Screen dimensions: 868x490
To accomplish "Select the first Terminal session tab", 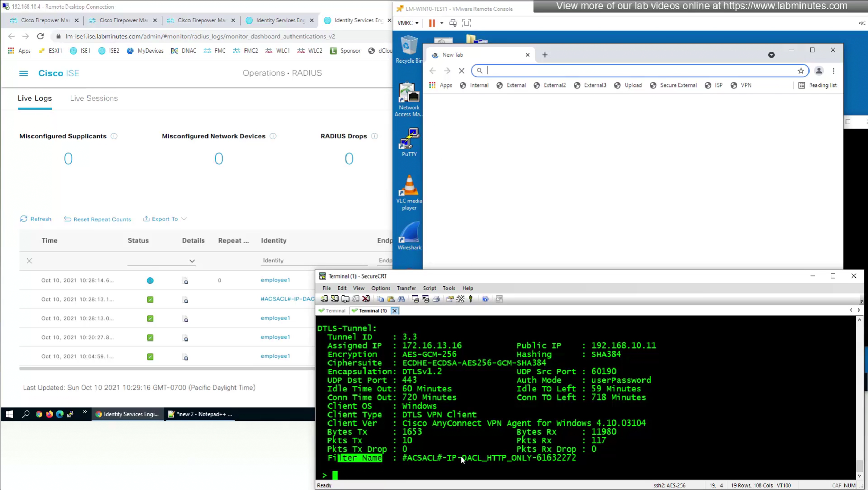I will [332, 311].
